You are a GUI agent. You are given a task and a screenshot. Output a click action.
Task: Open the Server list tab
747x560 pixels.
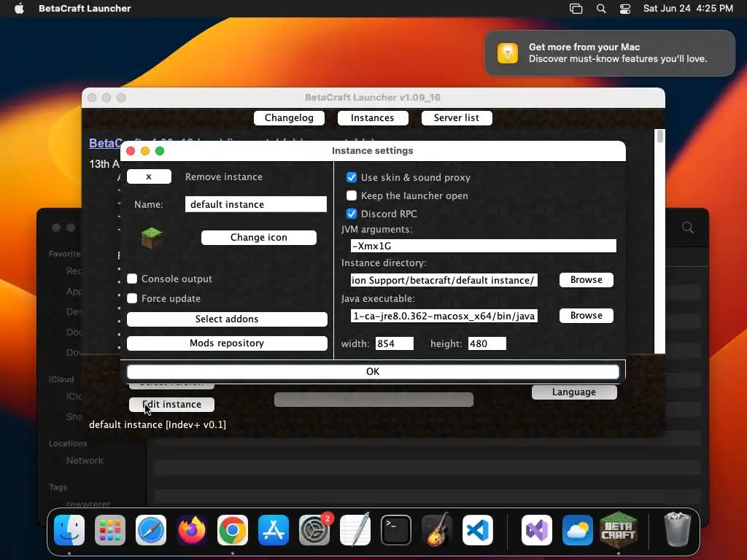coord(457,117)
